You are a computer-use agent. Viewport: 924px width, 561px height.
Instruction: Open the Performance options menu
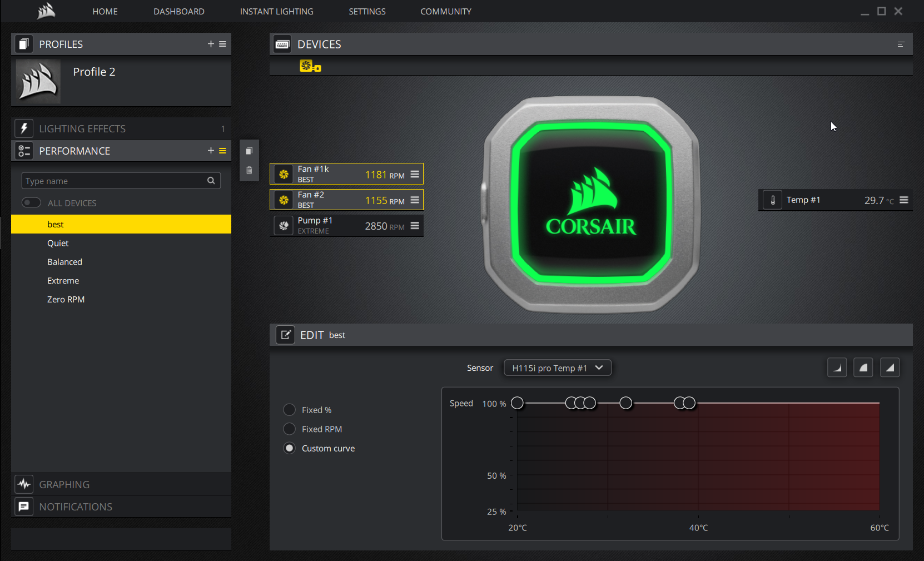pyautogui.click(x=222, y=151)
